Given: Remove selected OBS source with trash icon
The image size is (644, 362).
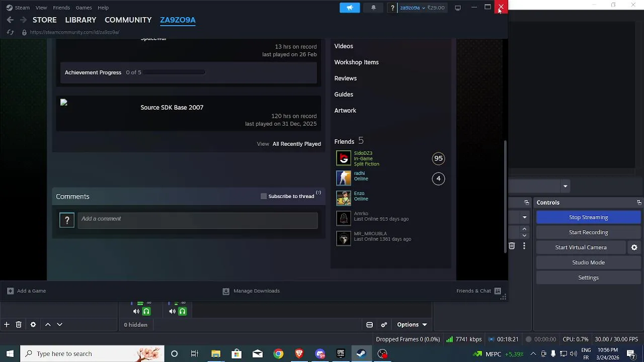Looking at the screenshot, I should pos(19,324).
